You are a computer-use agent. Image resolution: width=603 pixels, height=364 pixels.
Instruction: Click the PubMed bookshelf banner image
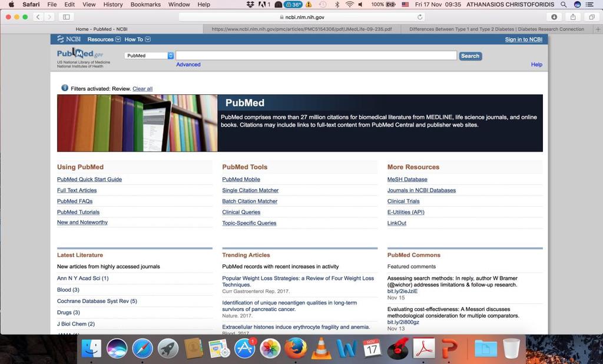[x=137, y=123]
